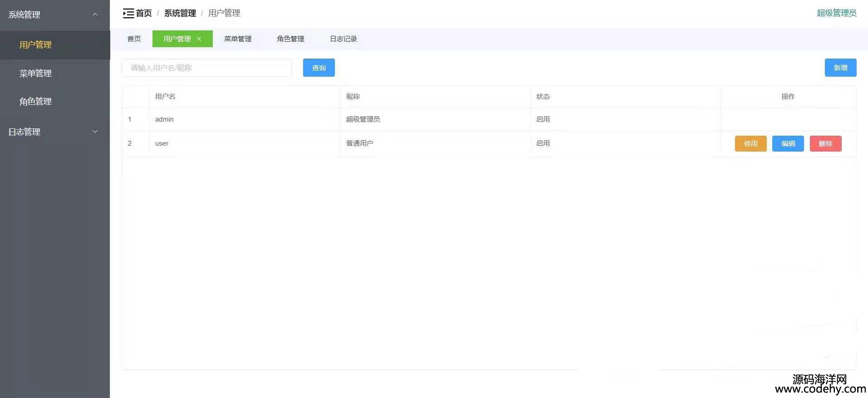
Task: Expand the 日志管理 sidebar group
Action: click(54, 132)
